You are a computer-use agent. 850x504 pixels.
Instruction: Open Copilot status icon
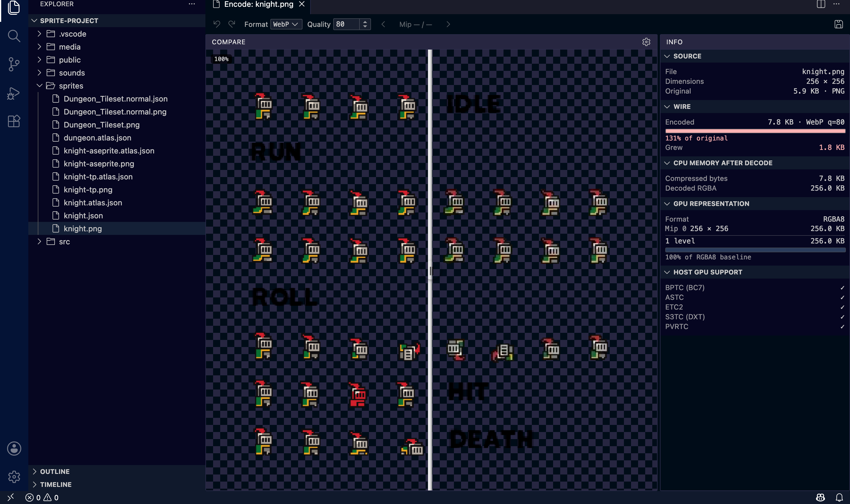pyautogui.click(x=820, y=497)
